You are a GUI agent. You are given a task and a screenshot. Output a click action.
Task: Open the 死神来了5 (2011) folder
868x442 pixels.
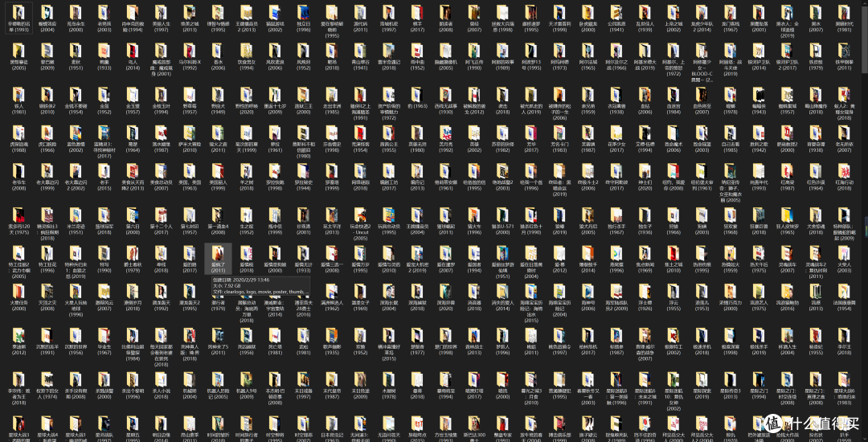(x=218, y=342)
